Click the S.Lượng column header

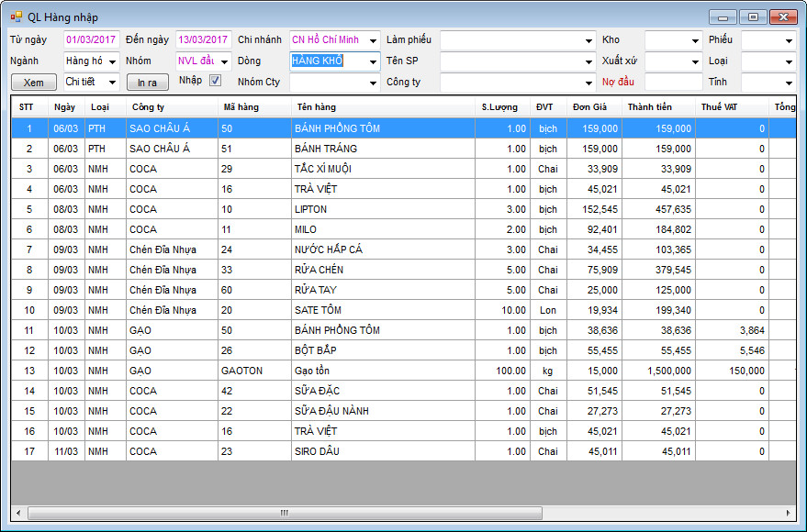pos(502,107)
